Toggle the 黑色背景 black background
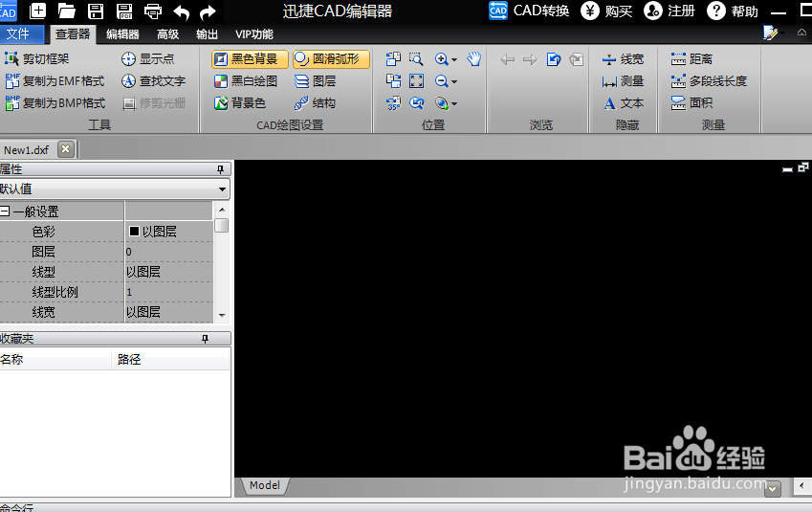This screenshot has height=512, width=812. [250, 59]
